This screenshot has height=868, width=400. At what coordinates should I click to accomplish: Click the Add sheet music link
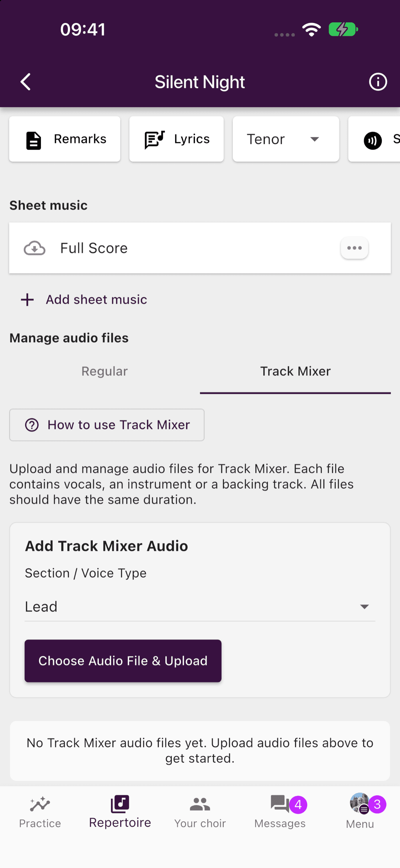tap(96, 300)
